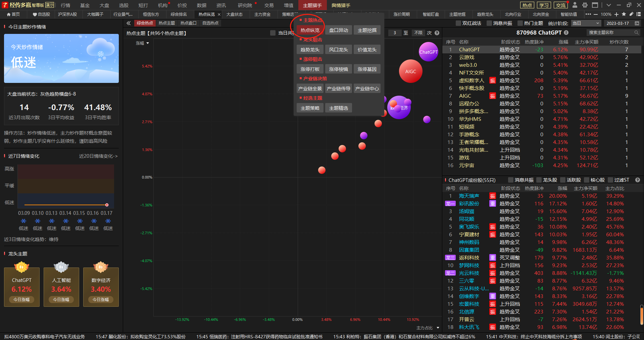Image resolution: width=644 pixels, height=340 pixels.
Task: Enable the 核心股 checkbox
Action: pyautogui.click(x=586, y=180)
